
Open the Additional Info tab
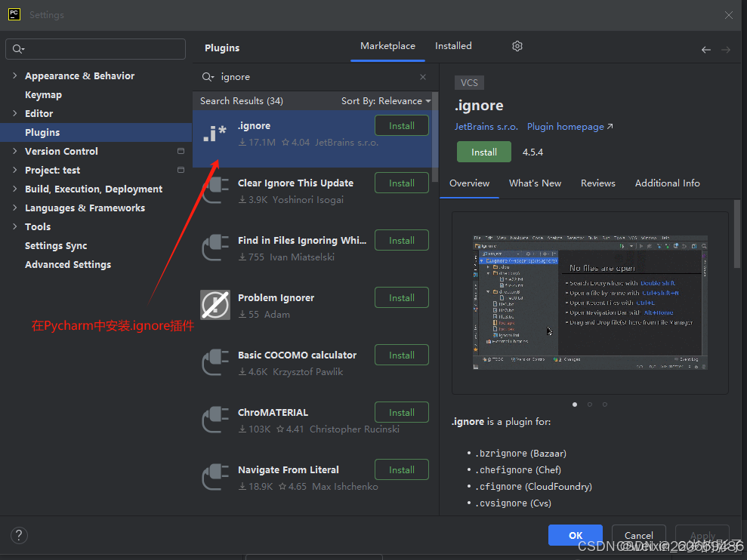tap(667, 183)
